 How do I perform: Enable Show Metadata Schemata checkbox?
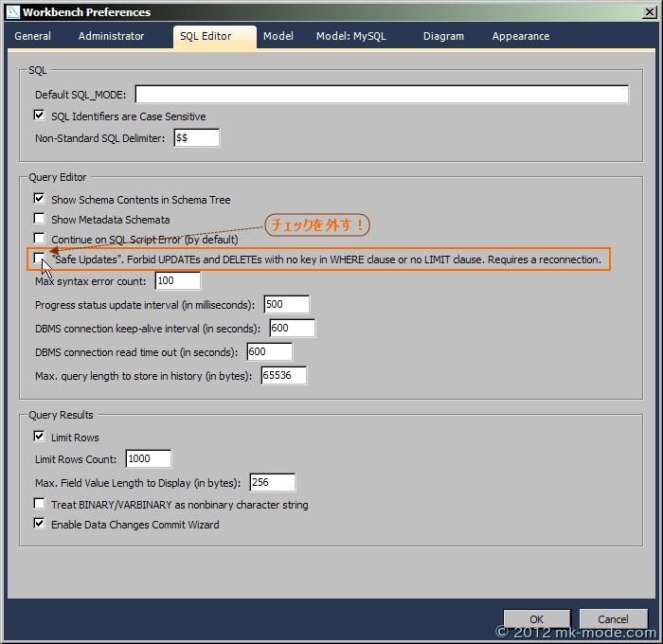coord(40,219)
